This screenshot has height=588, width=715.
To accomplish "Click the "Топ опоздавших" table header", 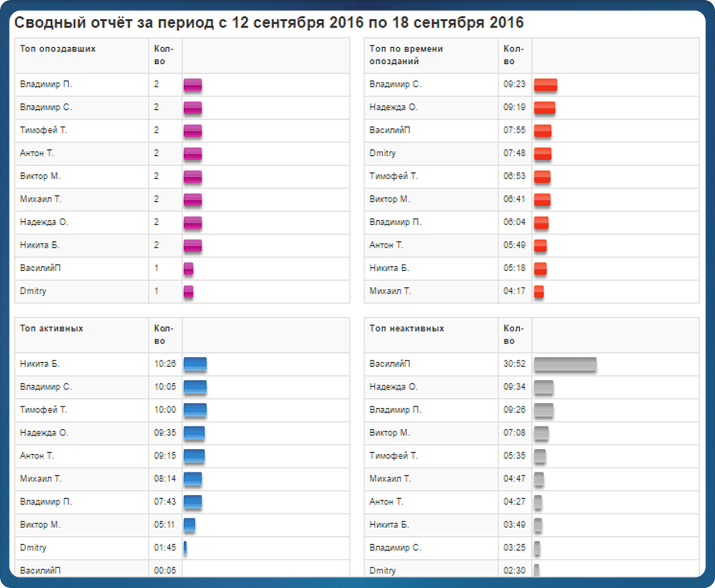I will pos(58,49).
